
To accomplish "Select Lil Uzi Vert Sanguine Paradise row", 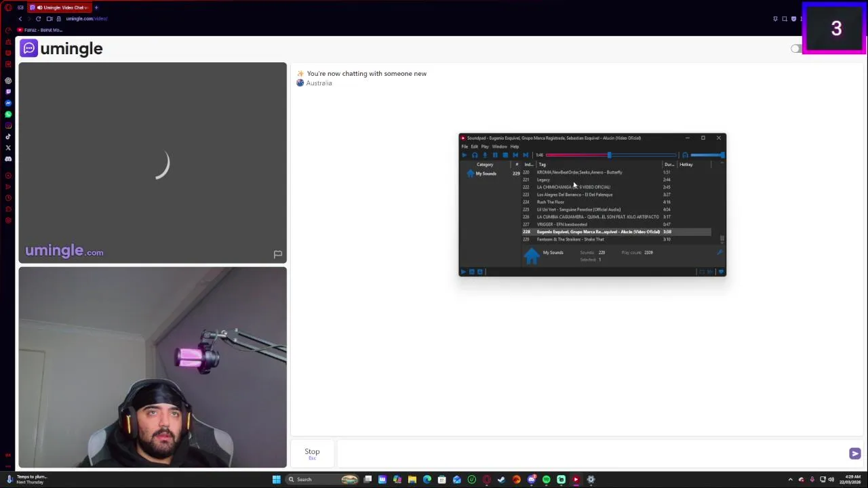I will pos(616,209).
